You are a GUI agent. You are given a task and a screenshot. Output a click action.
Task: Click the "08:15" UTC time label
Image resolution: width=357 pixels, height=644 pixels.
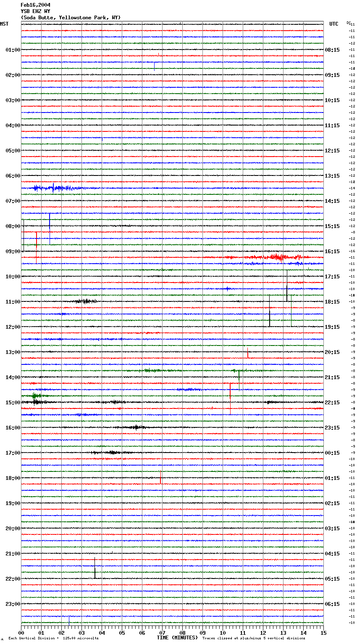(x=332, y=50)
